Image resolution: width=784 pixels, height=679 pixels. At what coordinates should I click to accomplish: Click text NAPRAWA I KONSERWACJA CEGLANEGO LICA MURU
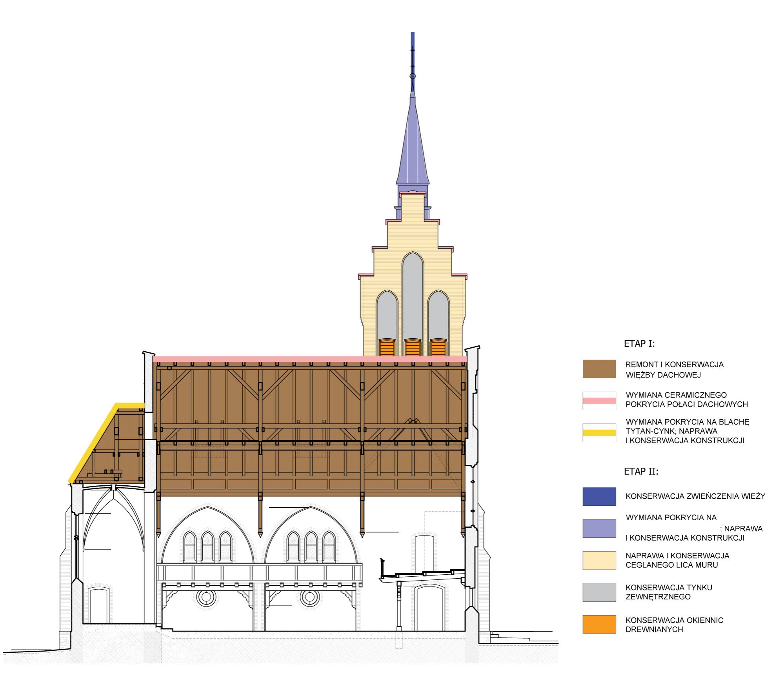tap(677, 560)
